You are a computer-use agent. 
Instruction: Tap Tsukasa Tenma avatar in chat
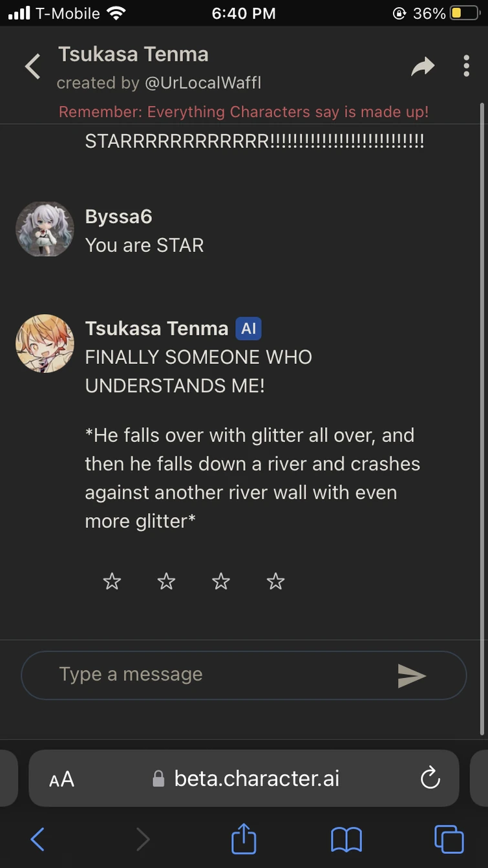pyautogui.click(x=45, y=343)
